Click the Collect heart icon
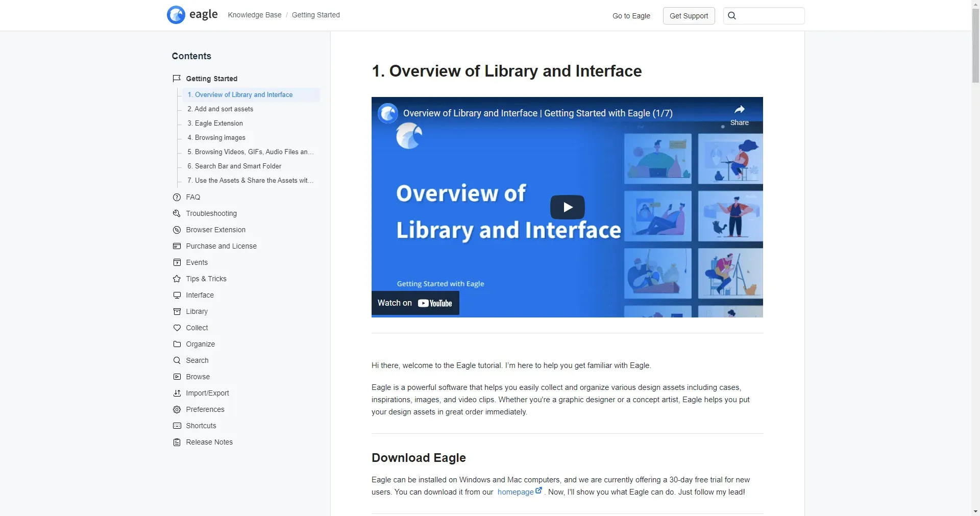Viewport: 980px width, 516px height. [x=177, y=328]
